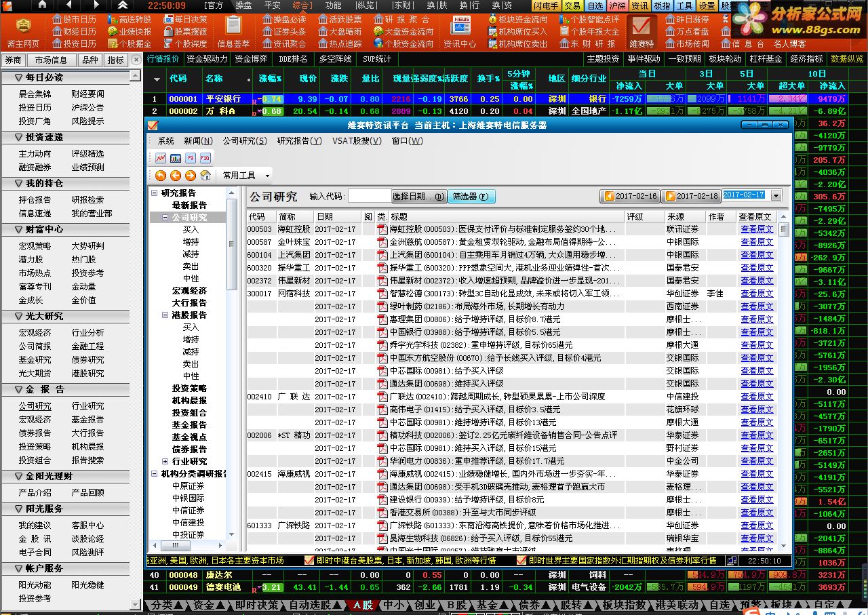Switch to the DDE排名 tab
868x615 pixels.
tap(293, 59)
